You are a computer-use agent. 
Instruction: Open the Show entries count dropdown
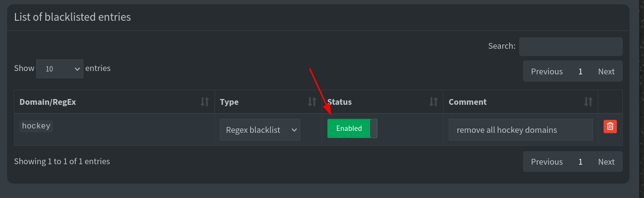[x=60, y=69]
